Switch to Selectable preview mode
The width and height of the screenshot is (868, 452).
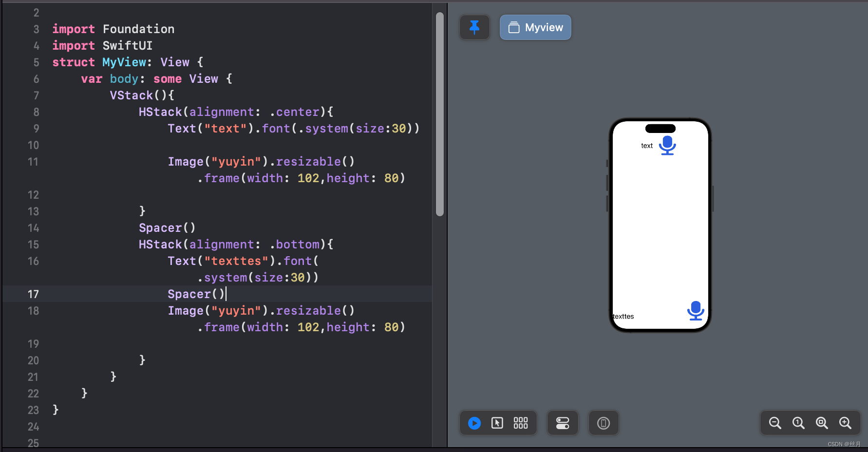(497, 423)
